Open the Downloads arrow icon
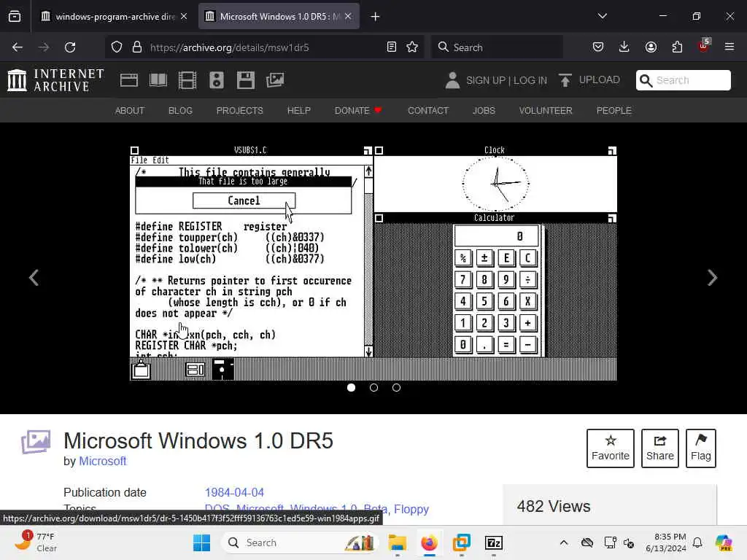Viewport: 747px width, 560px height. tap(624, 47)
